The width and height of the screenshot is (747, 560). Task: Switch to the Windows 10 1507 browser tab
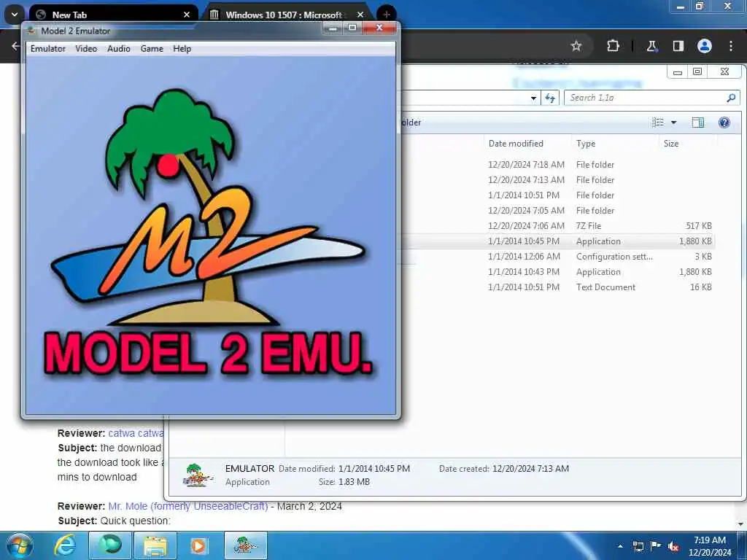click(x=286, y=15)
